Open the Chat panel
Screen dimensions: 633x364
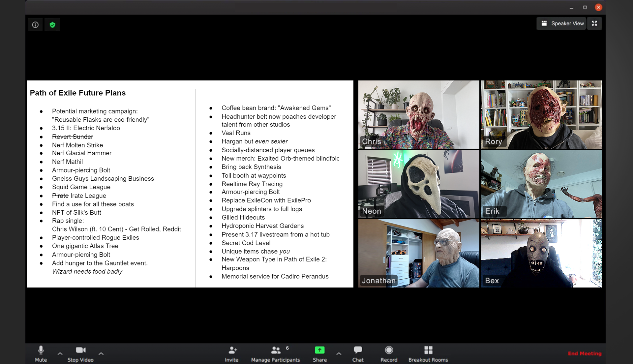pos(358,354)
